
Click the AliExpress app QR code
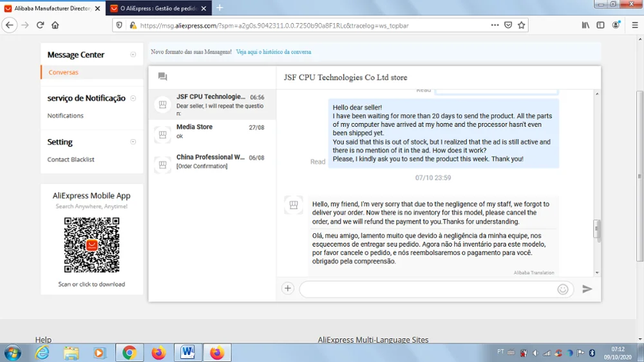pos(91,245)
